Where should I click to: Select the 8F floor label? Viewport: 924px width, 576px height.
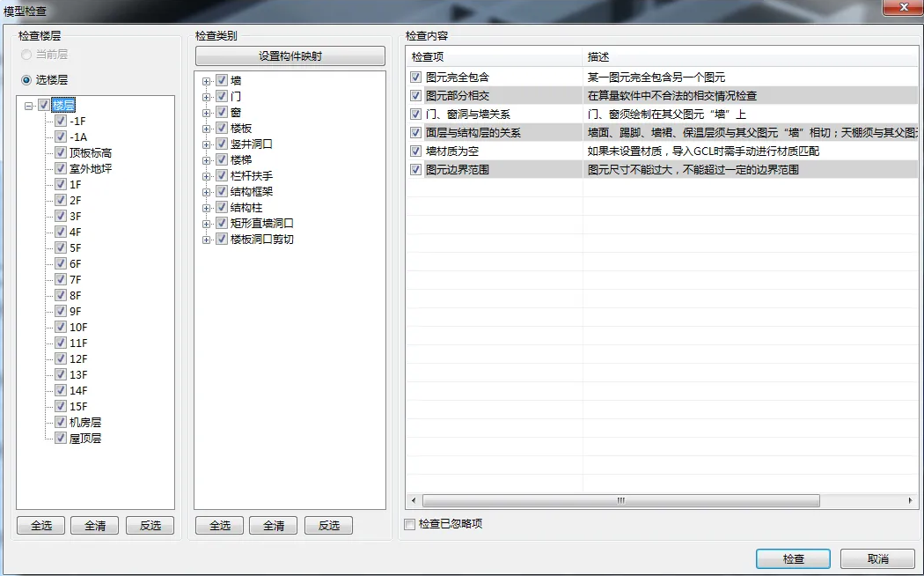[x=76, y=295]
